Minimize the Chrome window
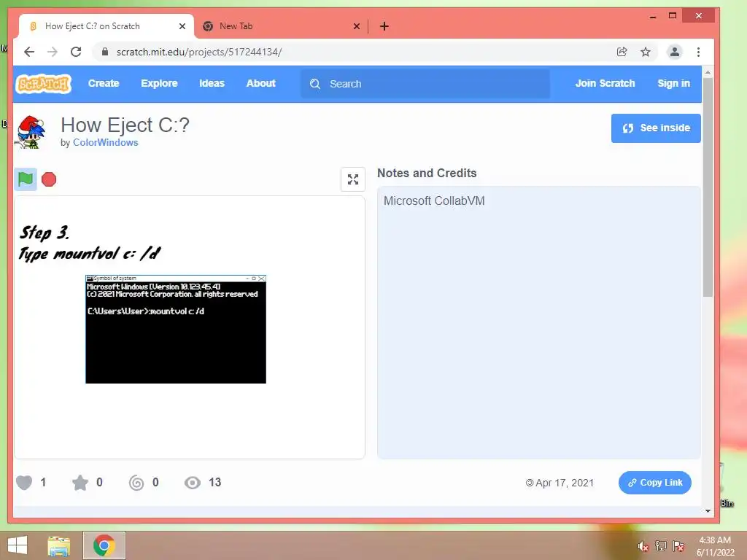 pyautogui.click(x=653, y=16)
